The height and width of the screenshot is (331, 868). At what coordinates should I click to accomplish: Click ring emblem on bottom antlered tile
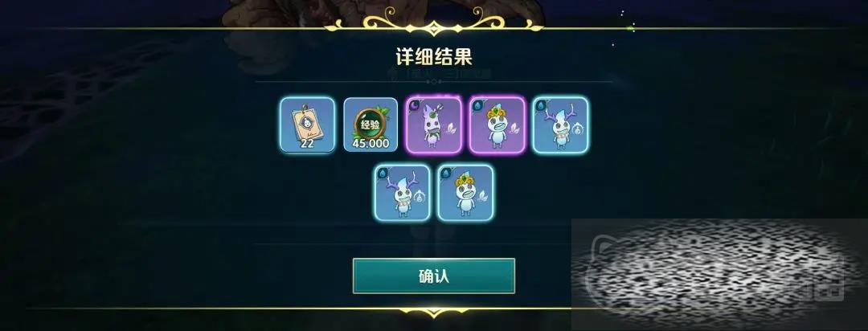tap(419, 197)
